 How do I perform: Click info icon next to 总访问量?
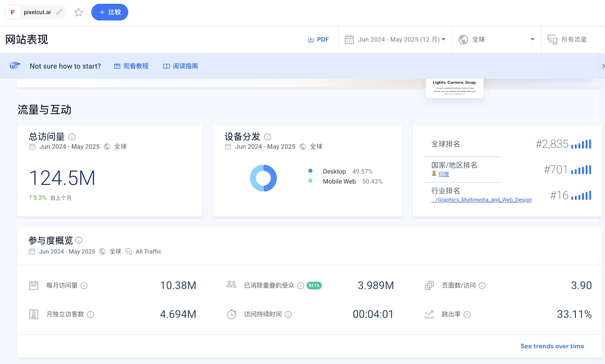[72, 137]
